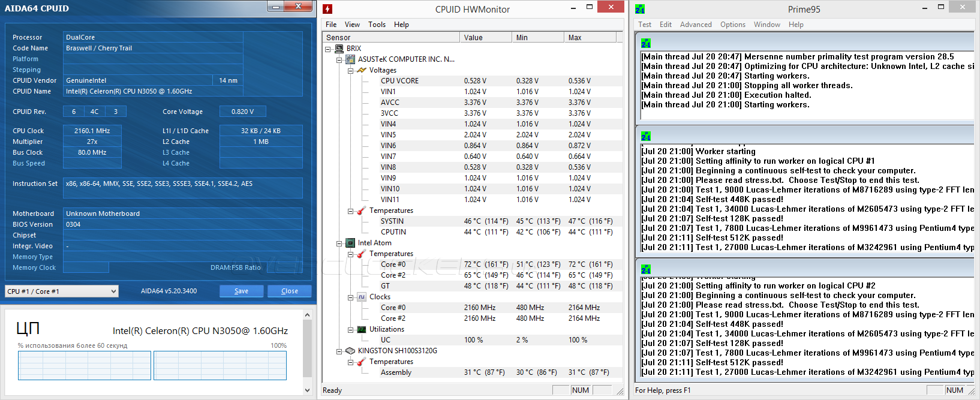Collapse the Clocks group
This screenshot has height=400, width=980.
pos(351,297)
